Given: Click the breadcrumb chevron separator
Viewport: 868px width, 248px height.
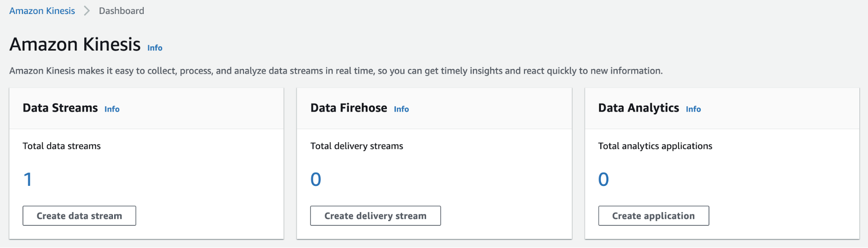Looking at the screenshot, I should [87, 11].
